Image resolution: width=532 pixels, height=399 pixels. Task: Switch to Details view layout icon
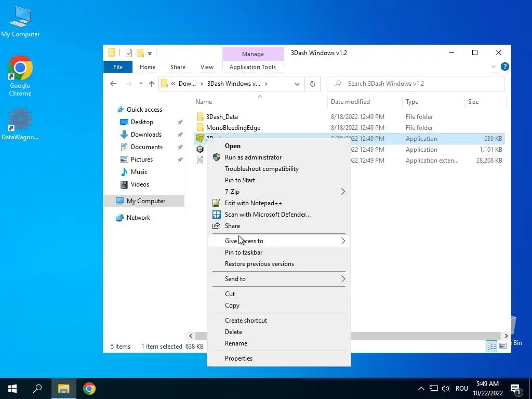click(491, 346)
